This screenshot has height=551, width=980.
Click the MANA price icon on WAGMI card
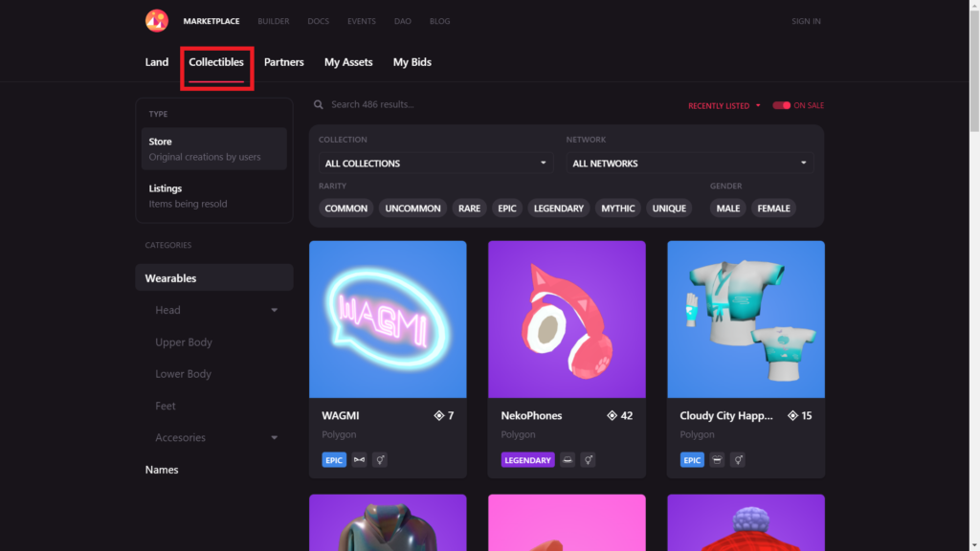[438, 415]
